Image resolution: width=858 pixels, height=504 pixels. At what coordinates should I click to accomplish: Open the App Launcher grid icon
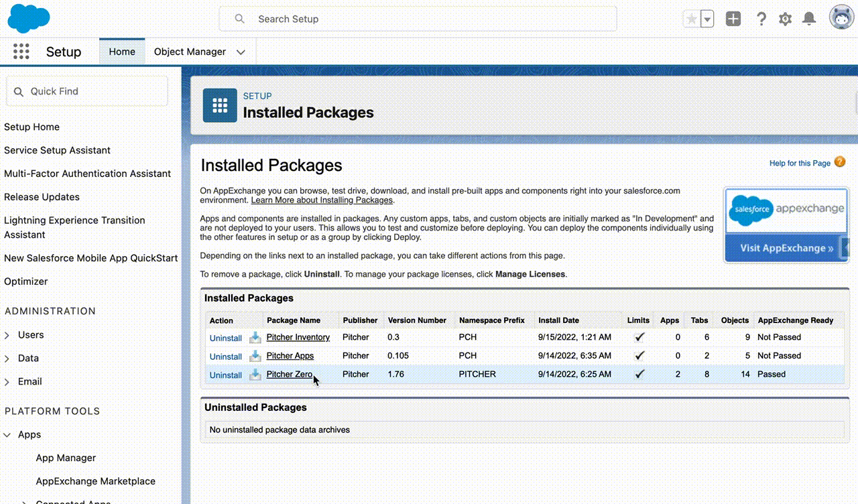click(21, 52)
